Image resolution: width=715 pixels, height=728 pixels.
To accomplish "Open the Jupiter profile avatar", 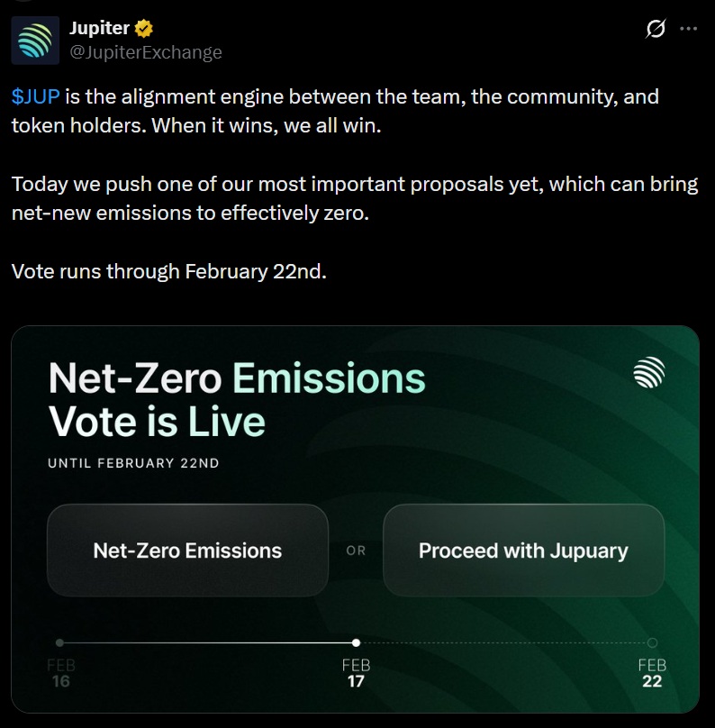I will (x=35, y=41).
